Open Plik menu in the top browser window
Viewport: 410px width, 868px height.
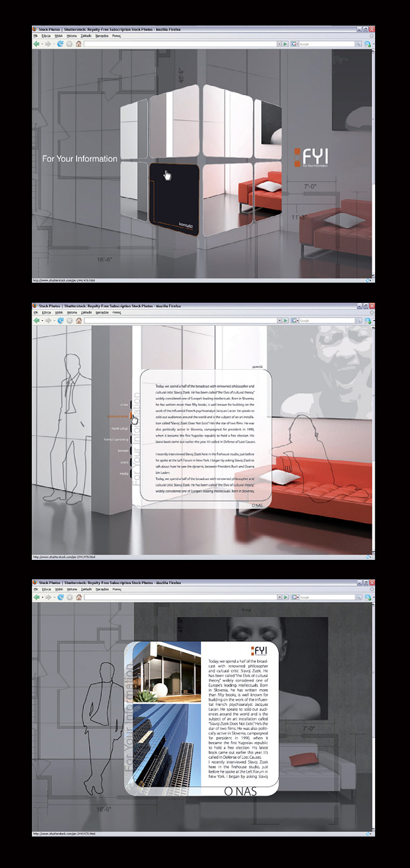[x=36, y=35]
